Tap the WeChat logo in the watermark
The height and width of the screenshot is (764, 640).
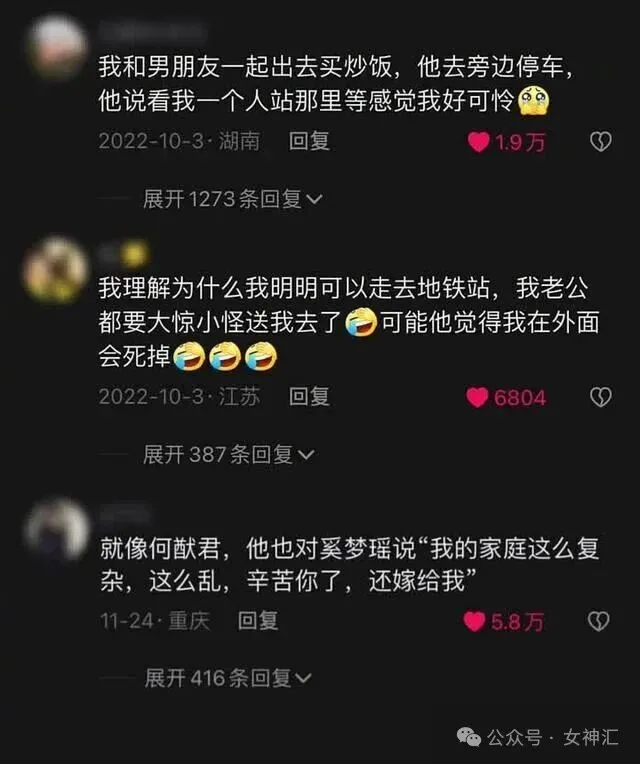pos(469,737)
